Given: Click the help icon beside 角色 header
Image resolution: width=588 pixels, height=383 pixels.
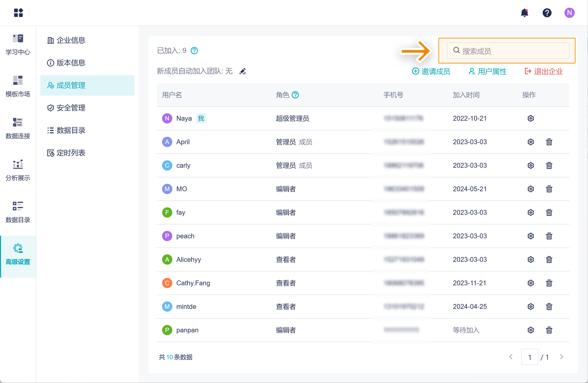Looking at the screenshot, I should pos(295,95).
